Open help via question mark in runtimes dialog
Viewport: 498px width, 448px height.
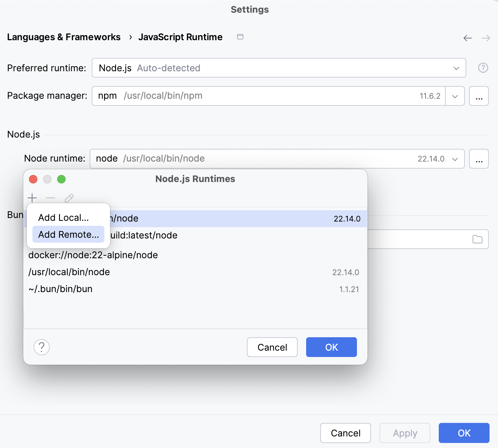coord(41,347)
